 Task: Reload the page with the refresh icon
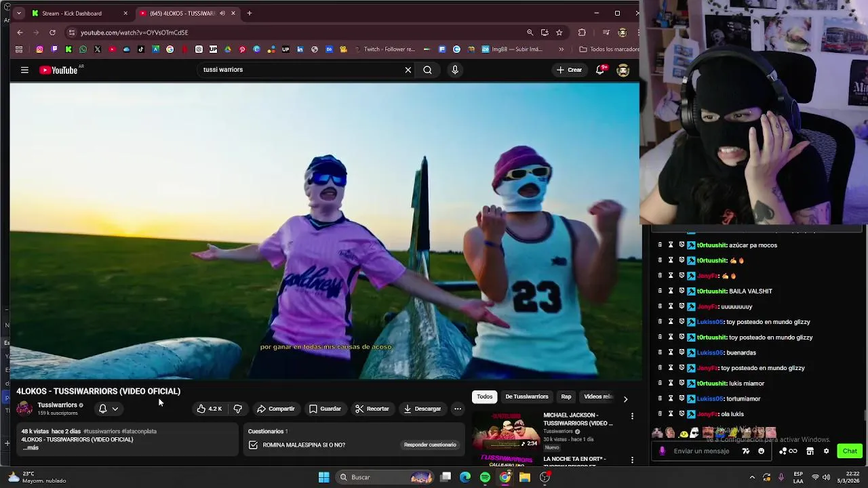click(52, 32)
